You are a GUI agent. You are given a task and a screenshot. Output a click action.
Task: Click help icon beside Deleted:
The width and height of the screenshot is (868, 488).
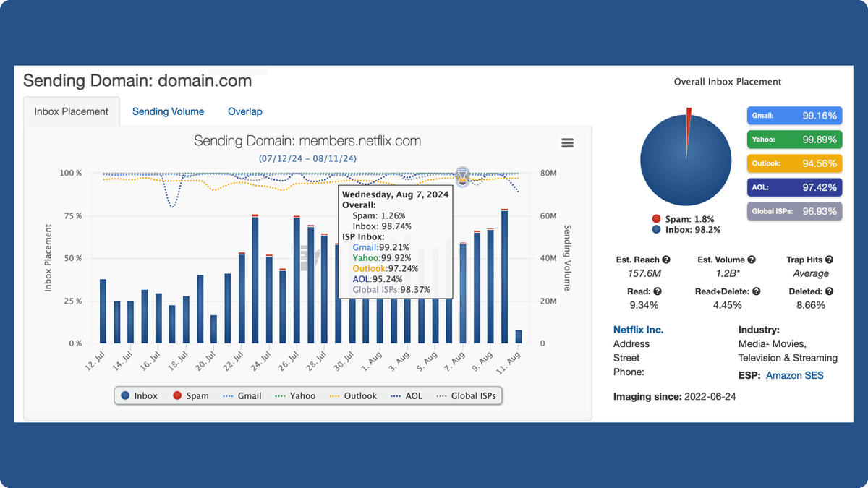829,291
